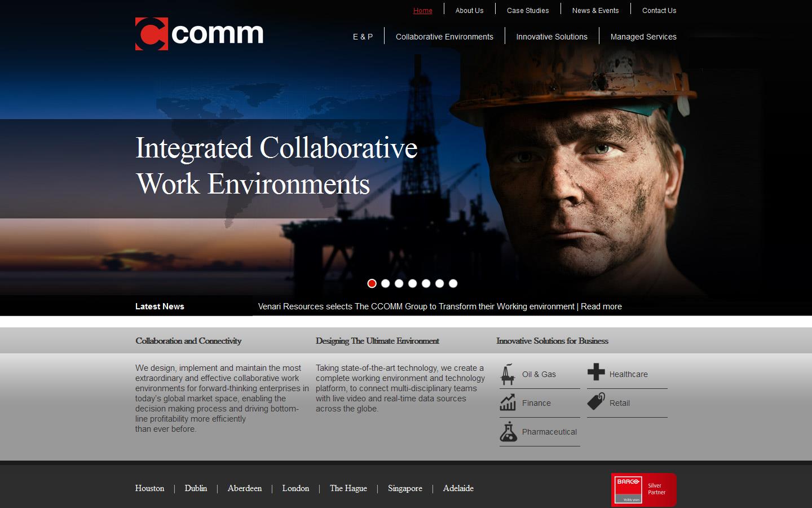812x508 pixels.
Task: Switch to the Collaborative Environments tab
Action: pyautogui.click(x=444, y=36)
